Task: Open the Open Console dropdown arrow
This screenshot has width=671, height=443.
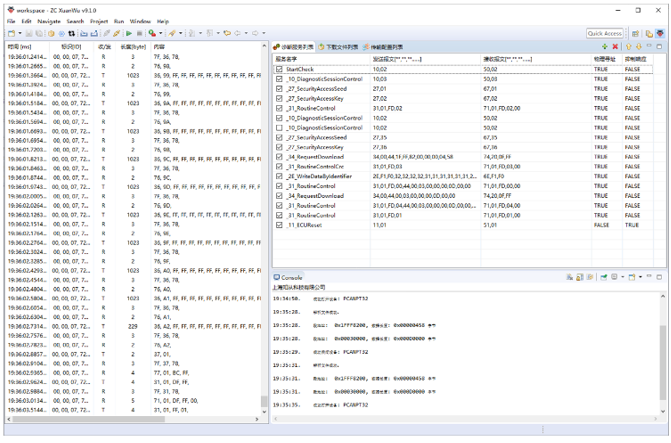Action: tap(640, 277)
